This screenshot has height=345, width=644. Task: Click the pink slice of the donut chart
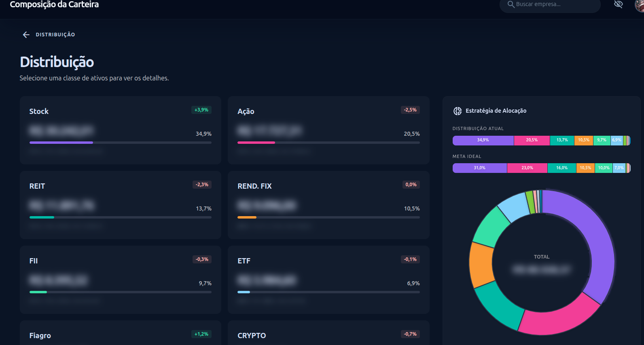coord(560,321)
